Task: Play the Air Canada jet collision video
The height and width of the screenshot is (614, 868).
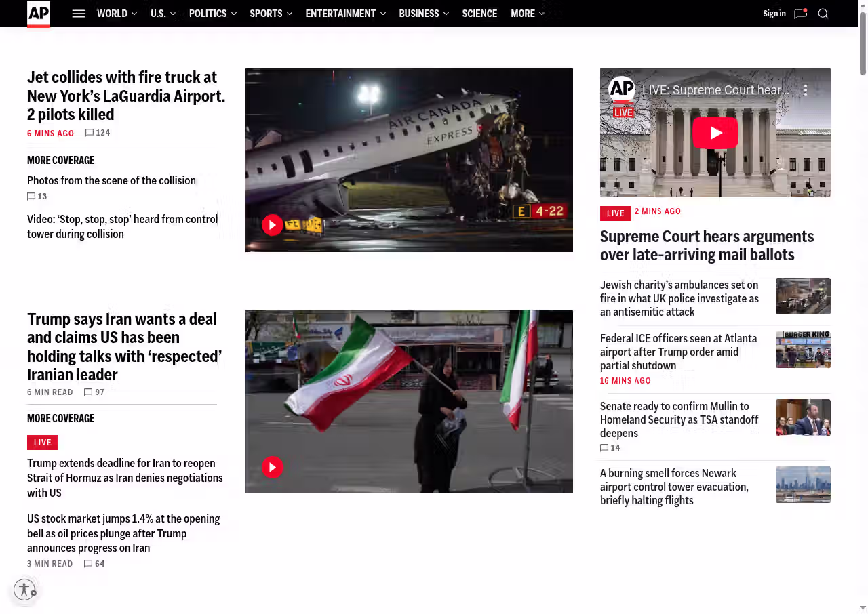Action: coord(273,225)
